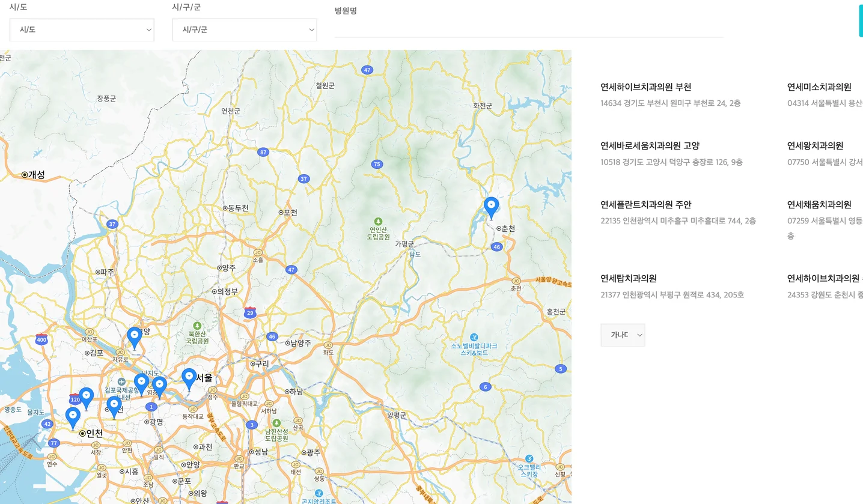The image size is (863, 504).
Task: Click the route 1 shield near 광명
Action: [x=151, y=407]
